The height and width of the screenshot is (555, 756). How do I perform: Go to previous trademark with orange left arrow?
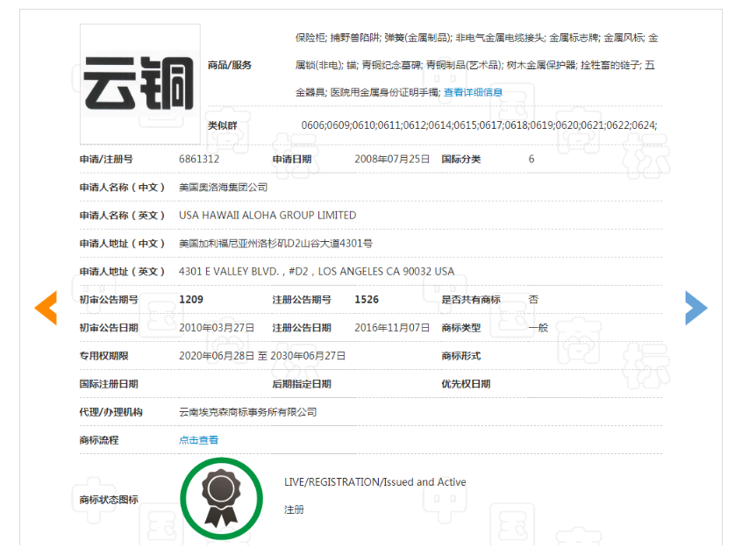tap(46, 308)
